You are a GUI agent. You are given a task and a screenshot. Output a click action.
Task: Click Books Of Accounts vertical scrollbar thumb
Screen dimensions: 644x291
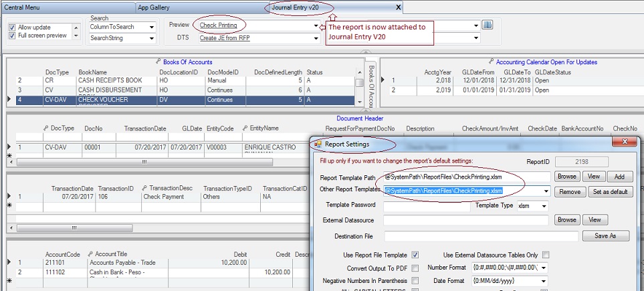[359, 82]
